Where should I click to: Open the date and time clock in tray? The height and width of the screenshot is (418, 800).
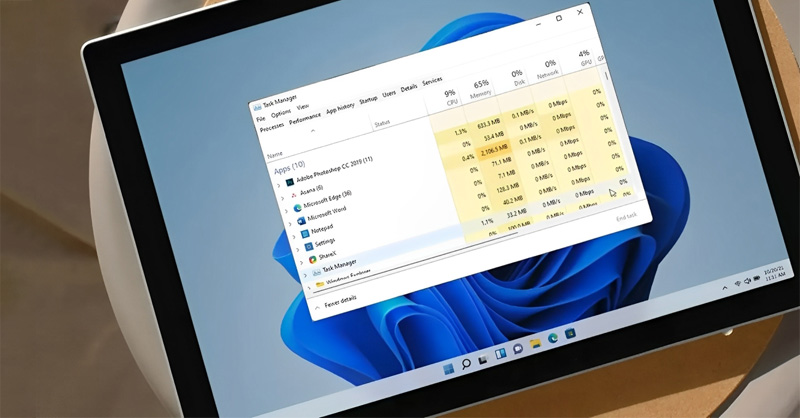774,273
